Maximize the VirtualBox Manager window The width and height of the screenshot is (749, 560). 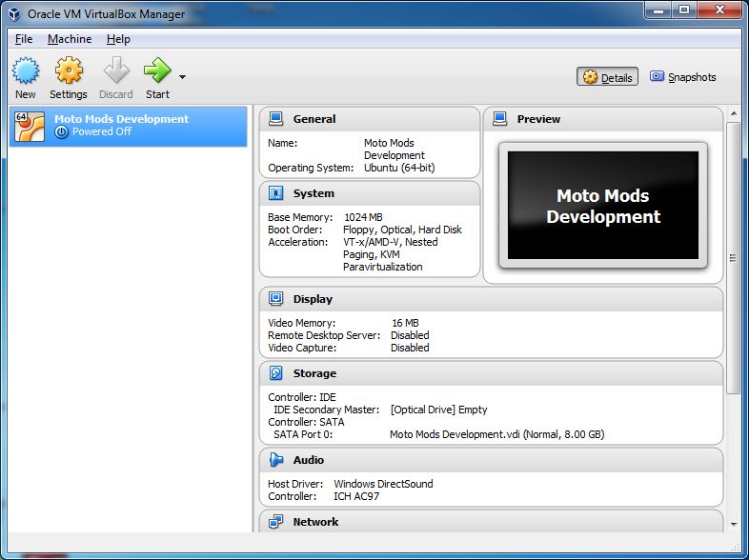coord(684,10)
